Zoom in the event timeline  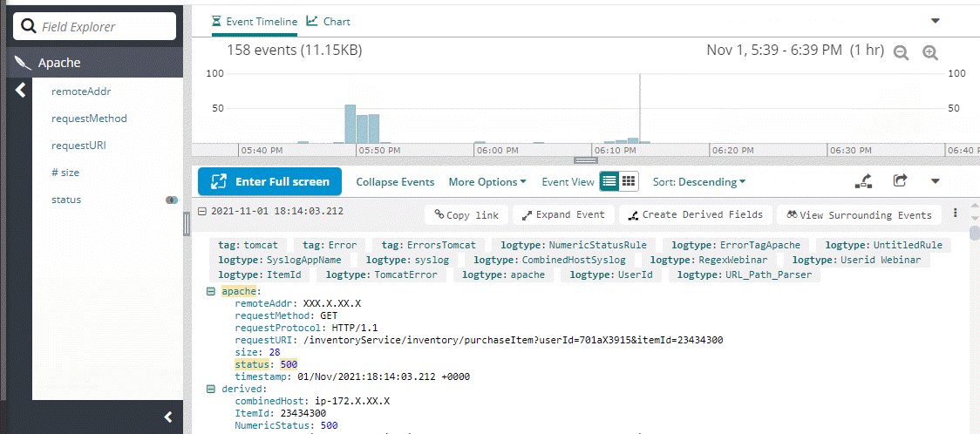[x=930, y=52]
